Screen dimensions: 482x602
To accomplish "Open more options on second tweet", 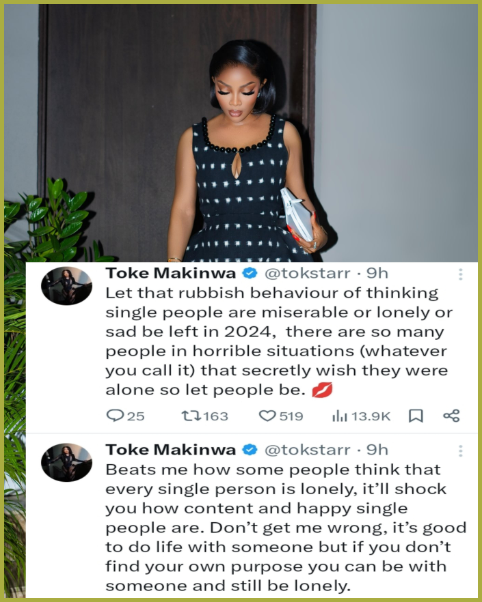I will 460,451.
